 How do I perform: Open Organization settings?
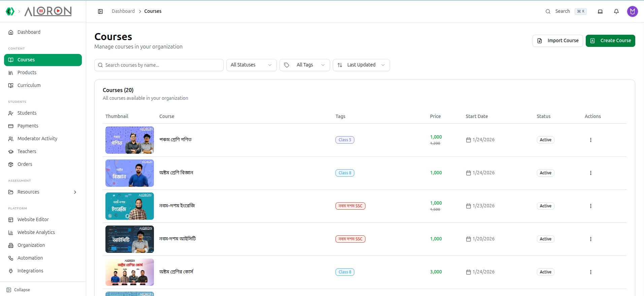click(x=43, y=245)
